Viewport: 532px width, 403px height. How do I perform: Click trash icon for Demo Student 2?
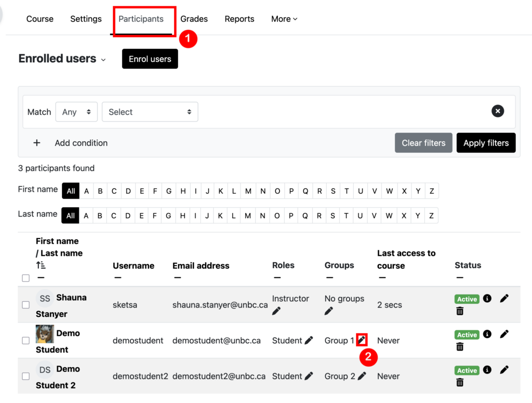pyautogui.click(x=460, y=382)
